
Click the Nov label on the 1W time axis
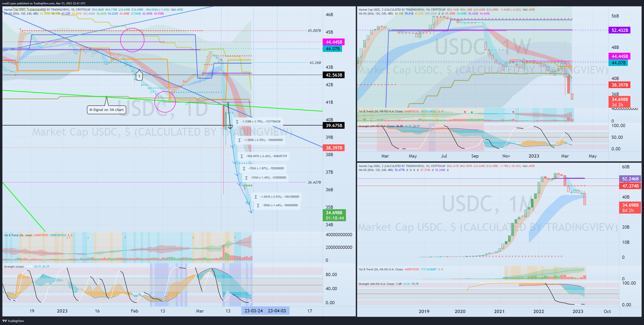click(x=506, y=156)
